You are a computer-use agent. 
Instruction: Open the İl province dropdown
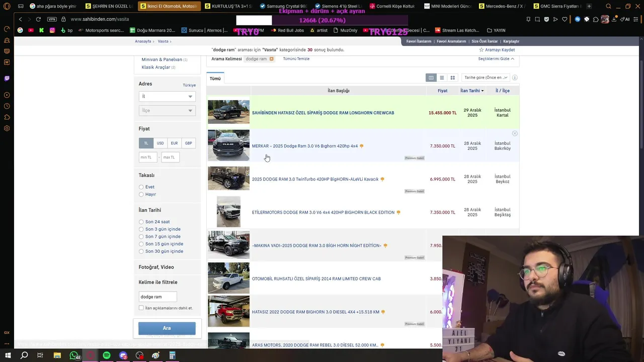tap(167, 97)
